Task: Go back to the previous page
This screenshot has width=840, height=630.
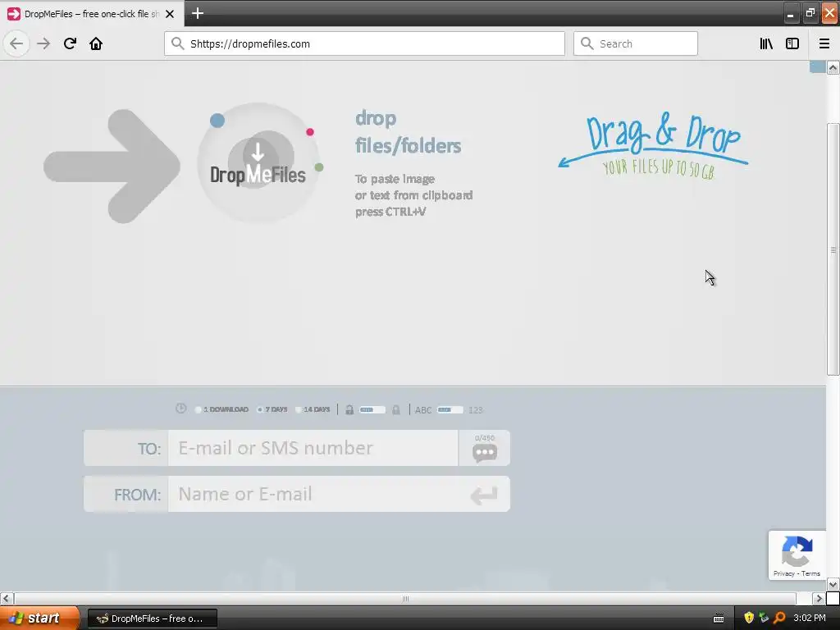Action: tap(16, 43)
